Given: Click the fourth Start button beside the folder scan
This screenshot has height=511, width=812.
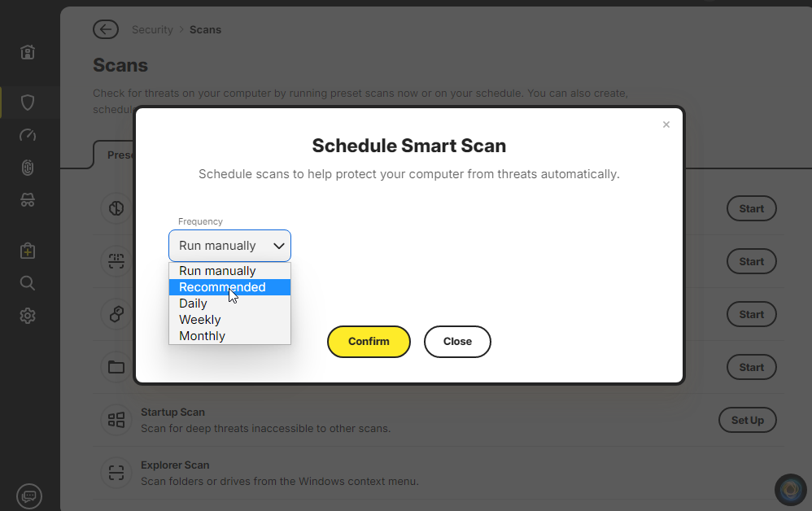Looking at the screenshot, I should coord(752,367).
